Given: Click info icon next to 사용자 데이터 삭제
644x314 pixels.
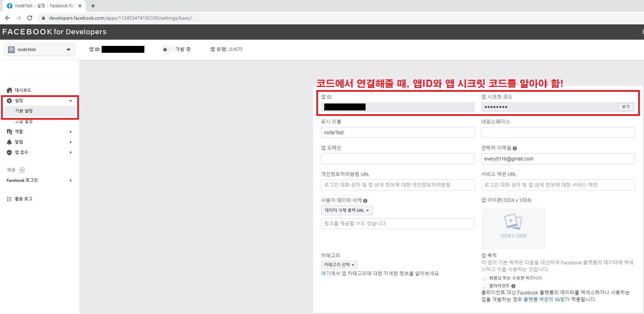Looking at the screenshot, I should pos(365,201).
